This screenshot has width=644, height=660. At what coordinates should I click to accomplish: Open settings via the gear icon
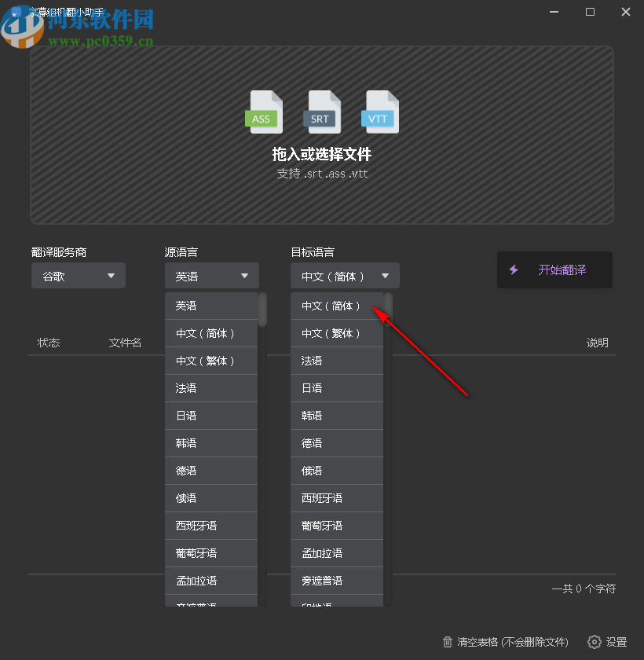tap(595, 642)
